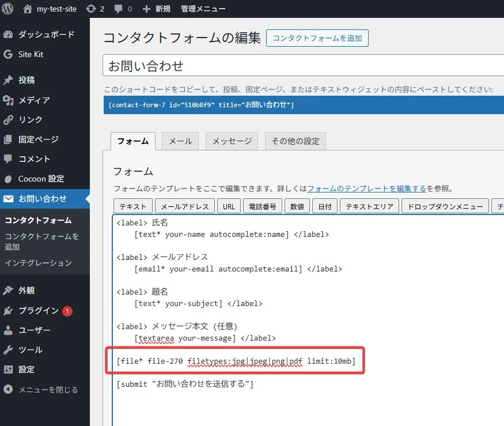Viewport: 504px width, 426px height.
Task: Switch to the フォーム tab
Action: (132, 141)
